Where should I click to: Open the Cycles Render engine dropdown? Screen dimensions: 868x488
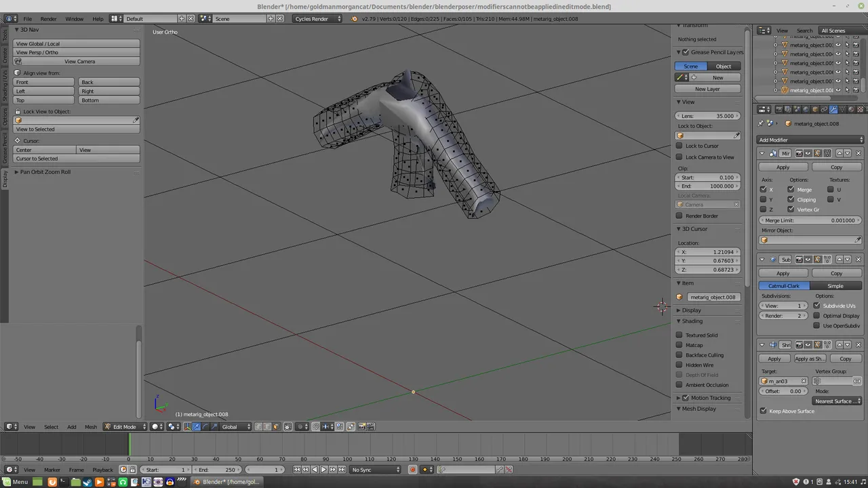pyautogui.click(x=318, y=19)
